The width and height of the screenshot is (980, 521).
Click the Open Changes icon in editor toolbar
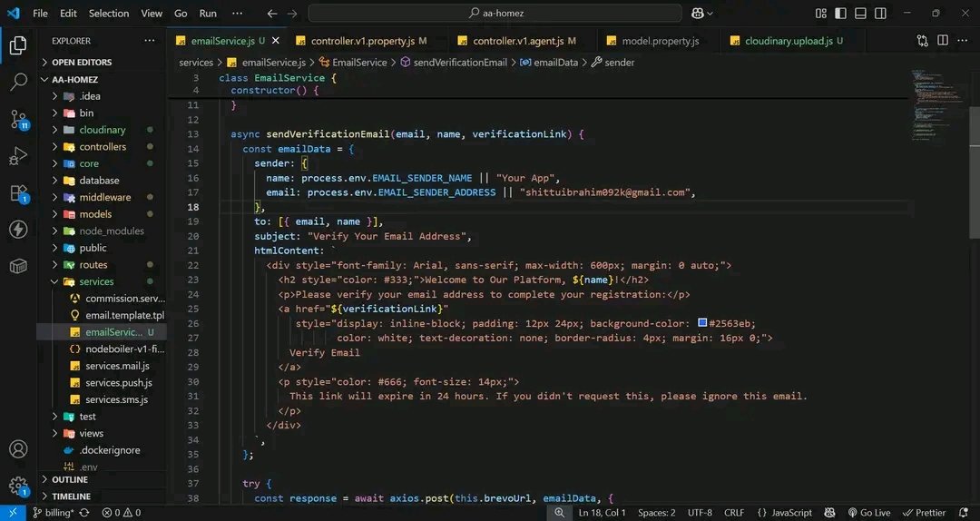[x=923, y=41]
